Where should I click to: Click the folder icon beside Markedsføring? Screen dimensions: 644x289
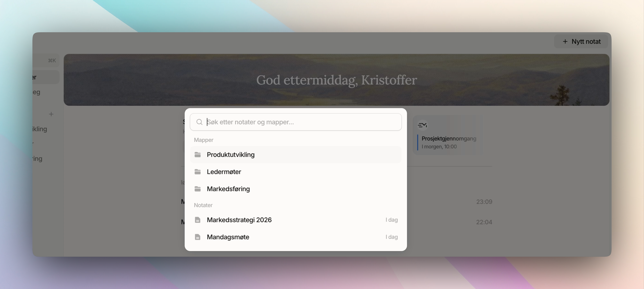coord(198,189)
